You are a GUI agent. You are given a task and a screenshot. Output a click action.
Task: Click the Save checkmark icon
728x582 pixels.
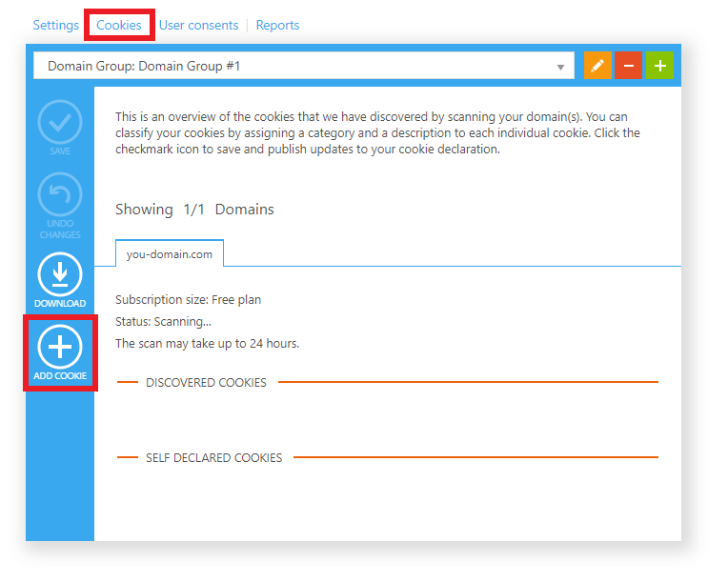60,122
